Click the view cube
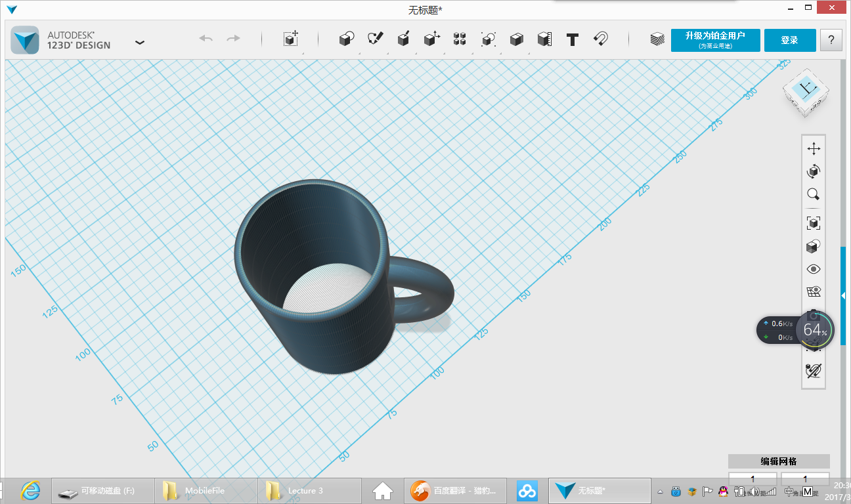851x504 pixels. (x=806, y=93)
